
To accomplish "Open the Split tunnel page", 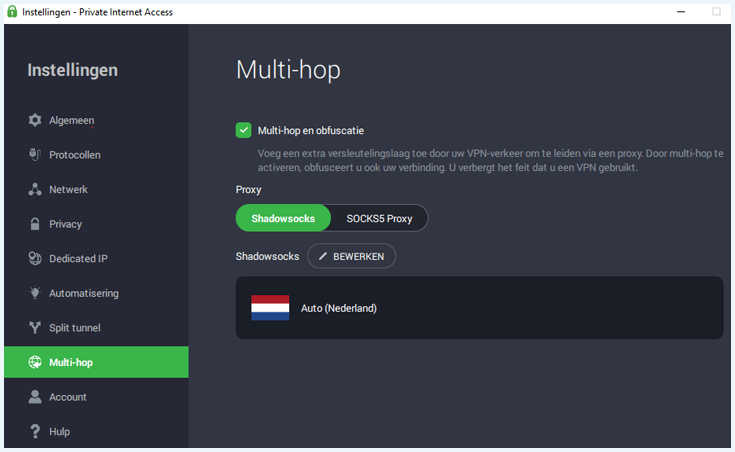I will pyautogui.click(x=96, y=328).
